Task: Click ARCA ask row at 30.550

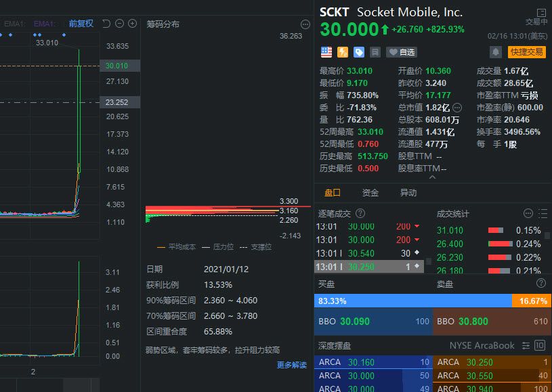Action: pyautogui.click(x=492, y=376)
